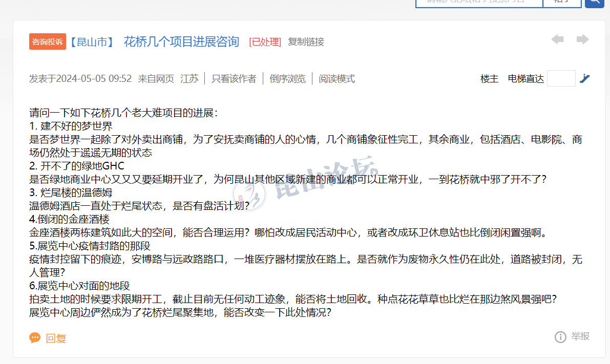
Task: Click the 举报 report link
Action: (x=580, y=336)
